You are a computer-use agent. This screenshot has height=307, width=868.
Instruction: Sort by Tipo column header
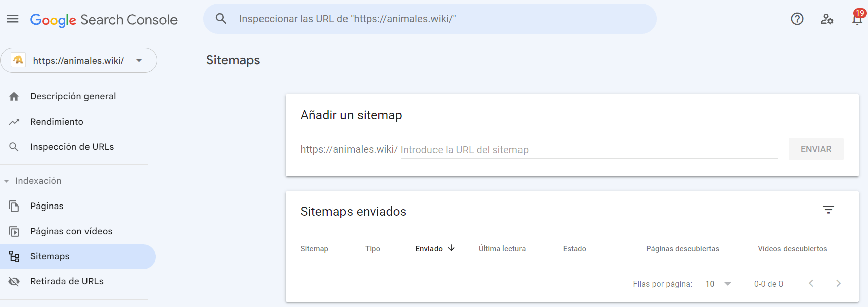(373, 249)
